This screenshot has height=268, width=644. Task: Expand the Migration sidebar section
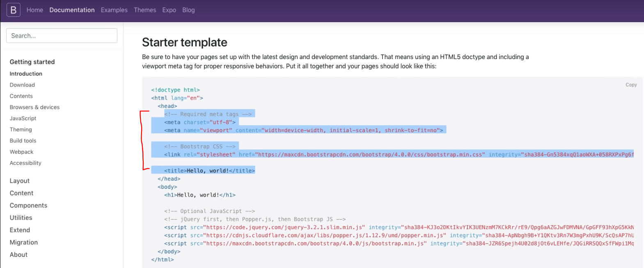pyautogui.click(x=24, y=243)
